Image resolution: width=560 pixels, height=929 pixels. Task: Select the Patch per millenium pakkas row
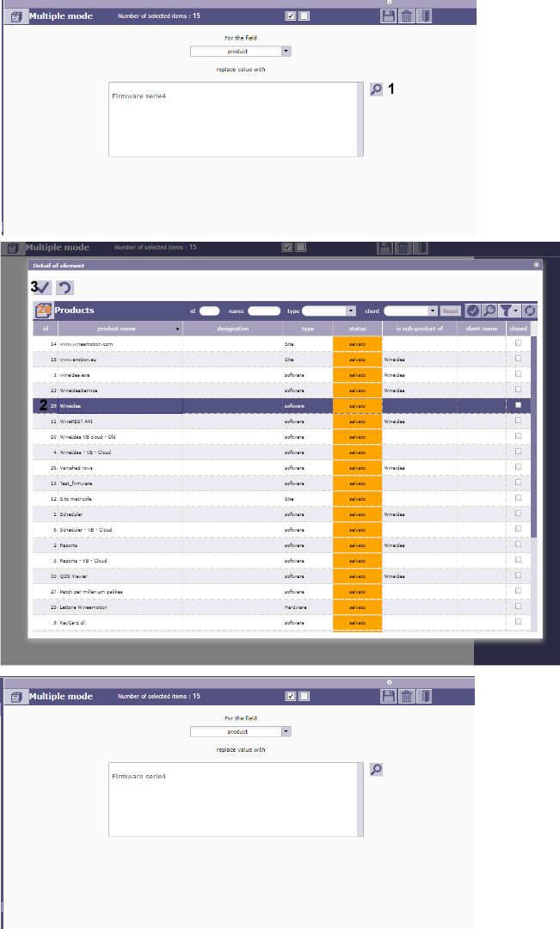click(x=281, y=592)
